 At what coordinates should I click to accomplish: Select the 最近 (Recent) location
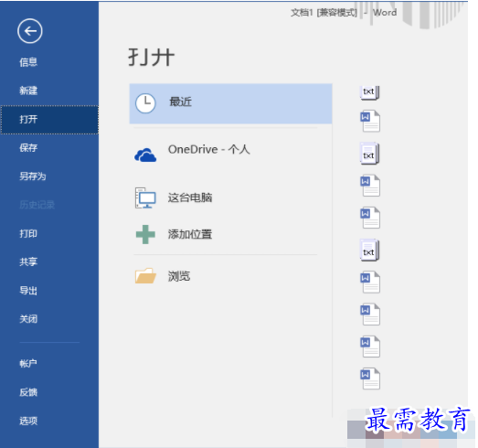pos(230,103)
